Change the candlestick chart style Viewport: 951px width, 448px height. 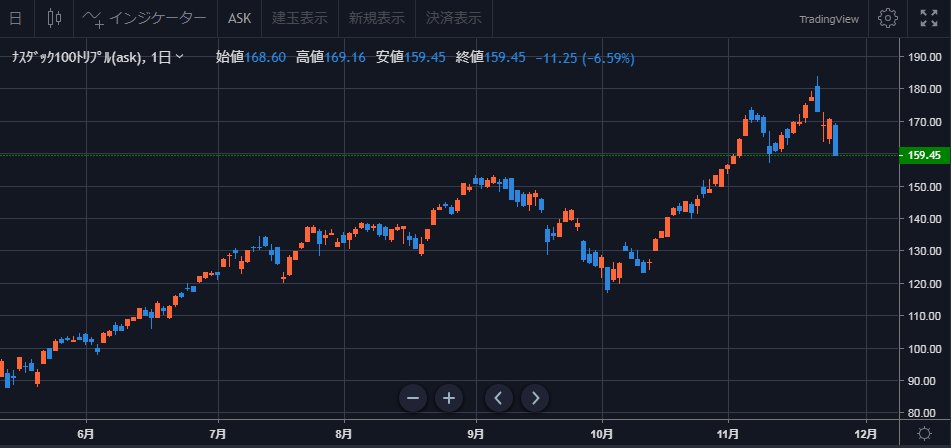click(x=55, y=18)
